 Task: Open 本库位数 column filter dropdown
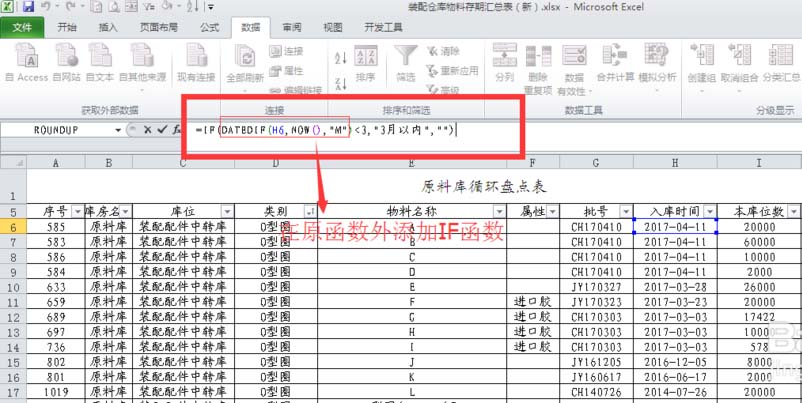point(794,212)
